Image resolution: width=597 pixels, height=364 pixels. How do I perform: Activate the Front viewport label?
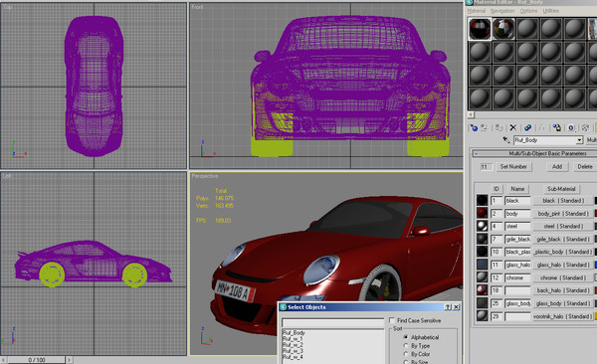click(x=197, y=7)
